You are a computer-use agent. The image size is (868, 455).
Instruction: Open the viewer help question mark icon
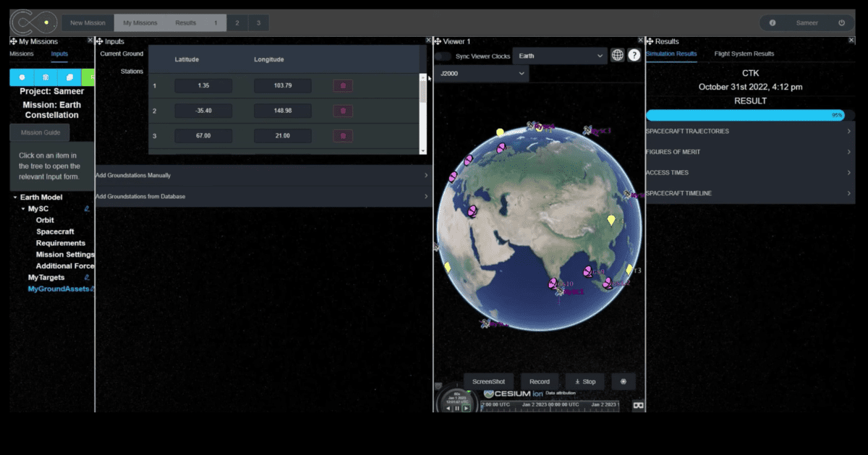click(634, 56)
